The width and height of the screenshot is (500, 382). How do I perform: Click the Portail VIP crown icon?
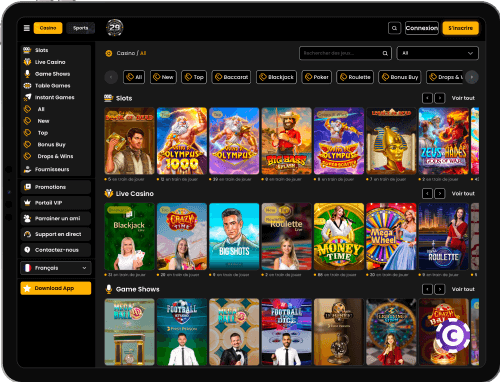(x=27, y=203)
